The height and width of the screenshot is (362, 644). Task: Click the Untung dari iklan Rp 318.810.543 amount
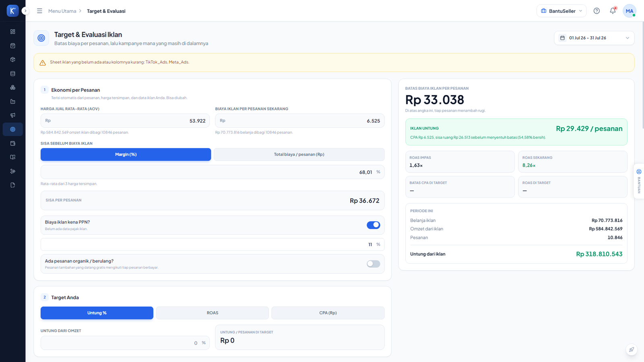pos(599,254)
